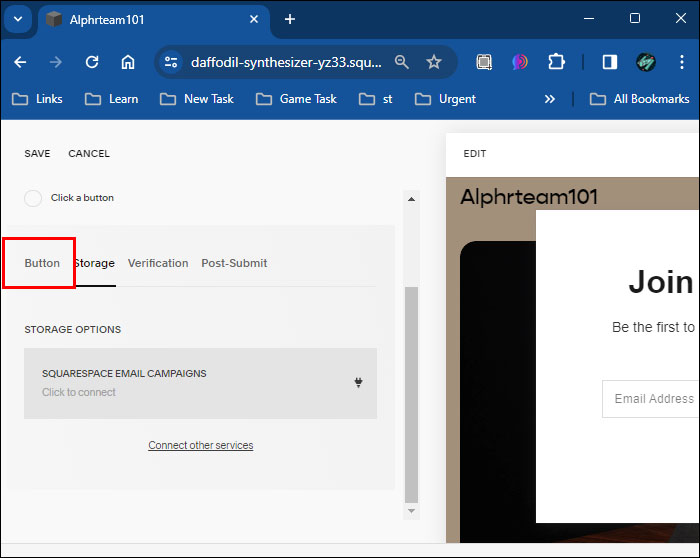Click the zoom magnifier icon in address bar
The width and height of the screenshot is (700, 558).
coord(402,62)
